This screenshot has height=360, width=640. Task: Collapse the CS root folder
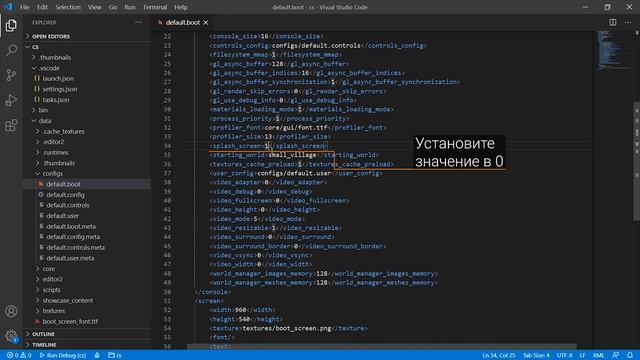point(87,47)
